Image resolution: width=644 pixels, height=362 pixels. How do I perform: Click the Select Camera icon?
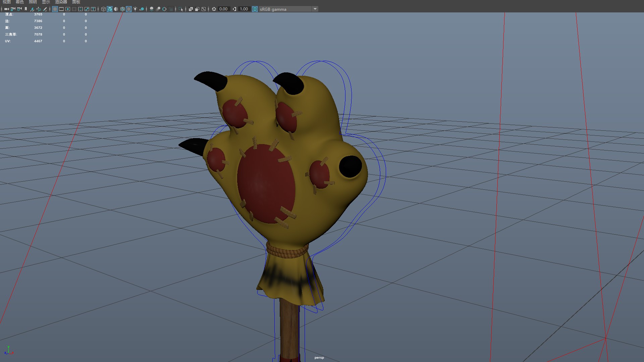tap(6, 9)
